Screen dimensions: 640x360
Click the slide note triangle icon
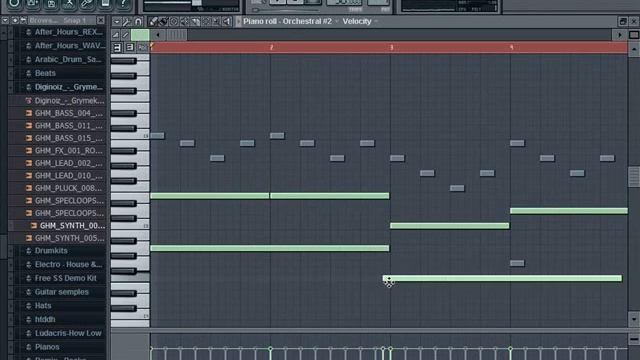(116, 35)
